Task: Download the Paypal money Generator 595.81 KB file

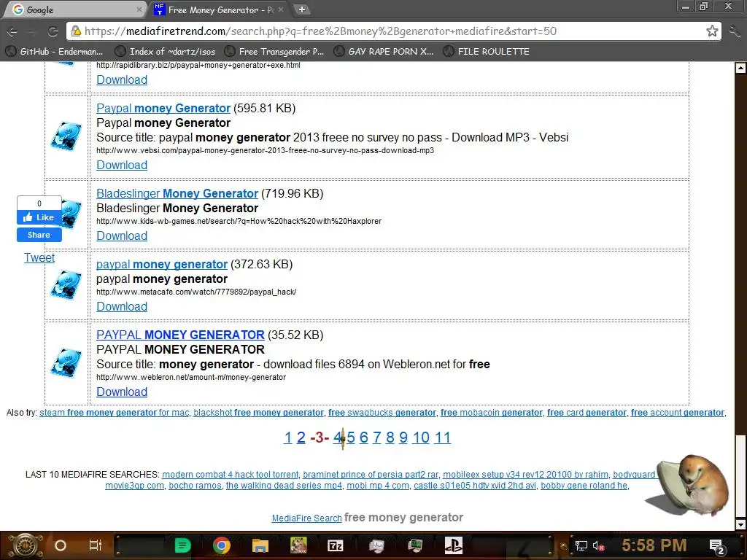Action: (x=122, y=166)
